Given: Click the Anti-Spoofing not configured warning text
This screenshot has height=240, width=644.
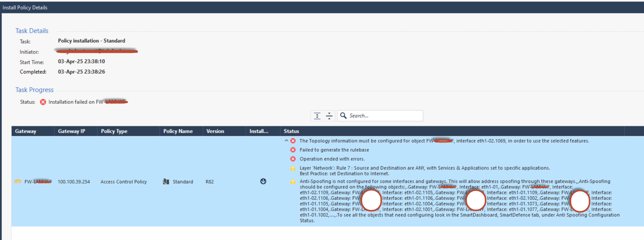Looking at the screenshot, I should tap(460, 201).
